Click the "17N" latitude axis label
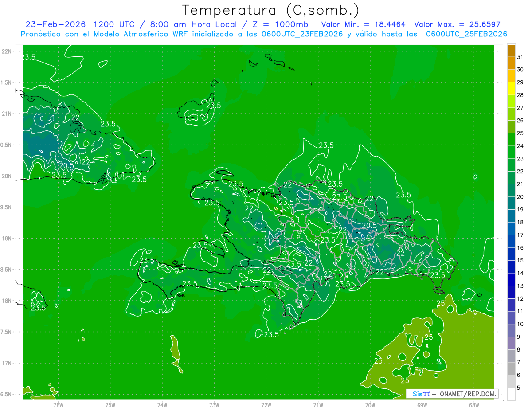 tap(7, 363)
